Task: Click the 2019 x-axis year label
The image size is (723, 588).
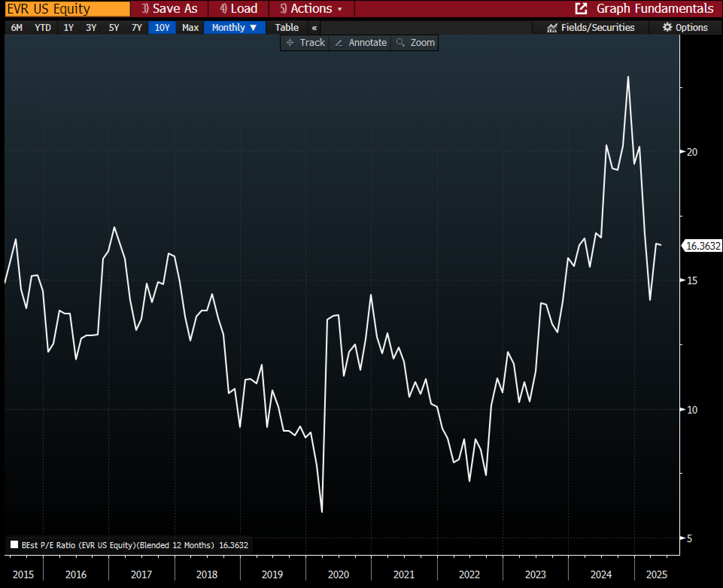Action: 272,574
